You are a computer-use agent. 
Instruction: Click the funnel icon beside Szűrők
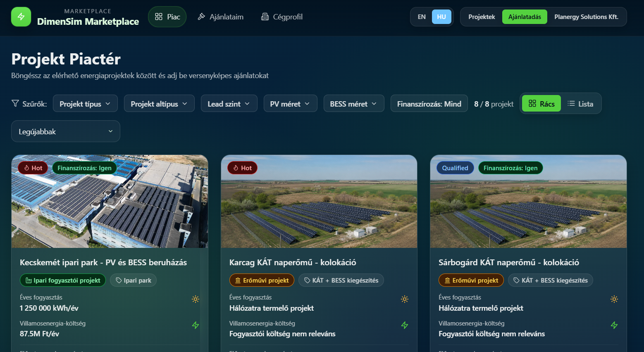tap(15, 103)
